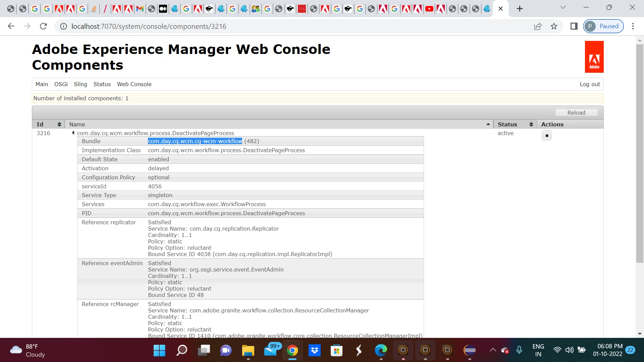Click the Adobe logo in the header
This screenshot has width=644, height=362.
pyautogui.click(x=594, y=57)
